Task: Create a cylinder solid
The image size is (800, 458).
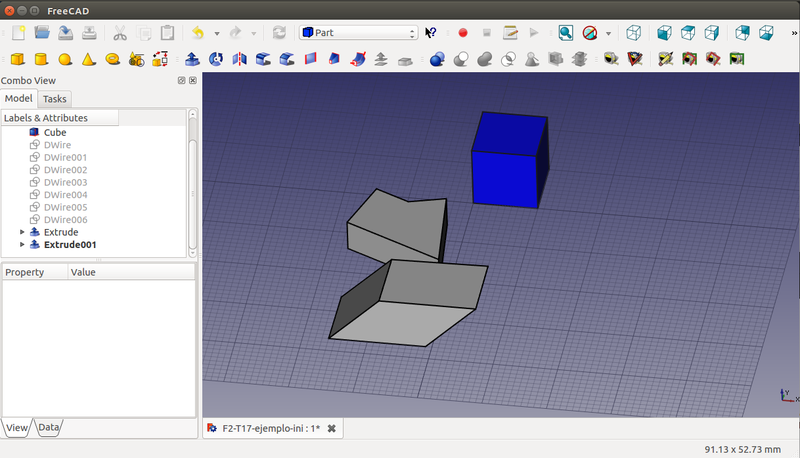Action: 41,60
